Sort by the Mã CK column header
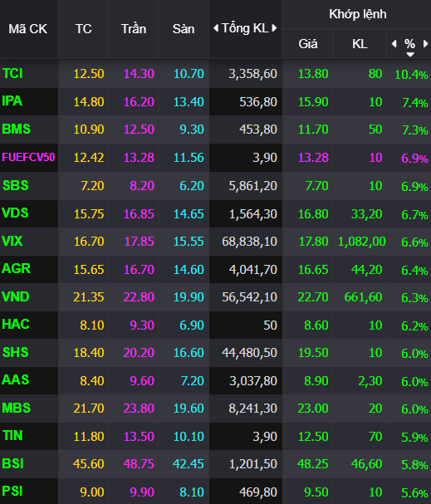This screenshot has height=504, width=431. 28,29
